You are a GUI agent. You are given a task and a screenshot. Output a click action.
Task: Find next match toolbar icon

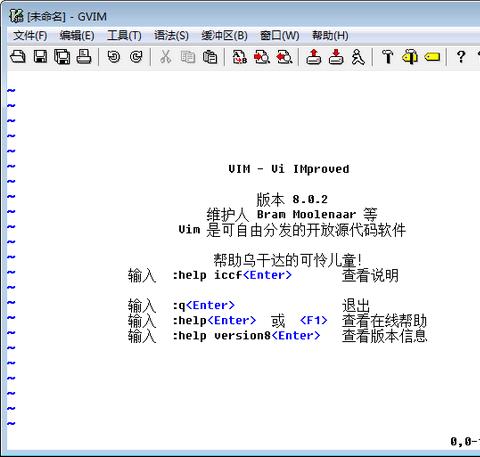262,57
